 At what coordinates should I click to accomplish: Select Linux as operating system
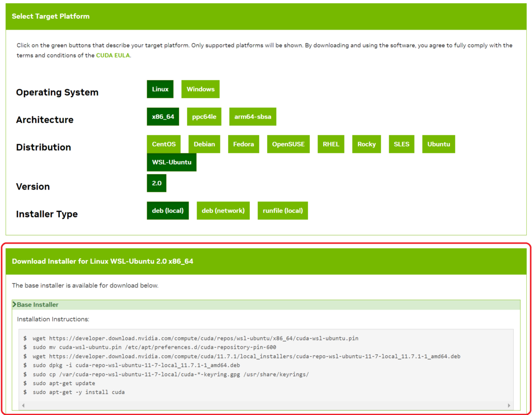160,89
